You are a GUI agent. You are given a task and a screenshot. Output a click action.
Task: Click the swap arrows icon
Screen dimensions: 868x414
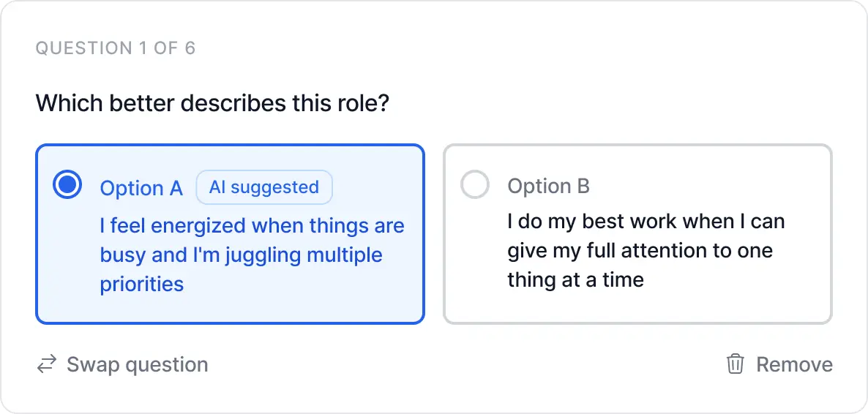(x=47, y=364)
